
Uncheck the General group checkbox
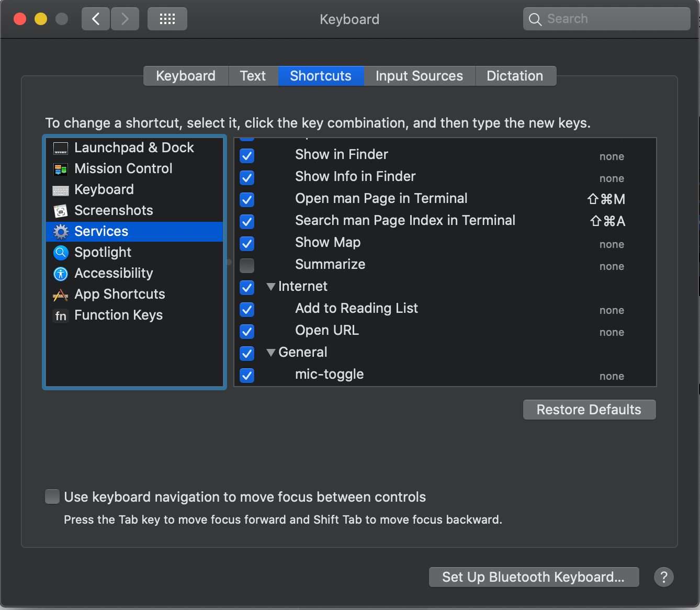(x=247, y=353)
